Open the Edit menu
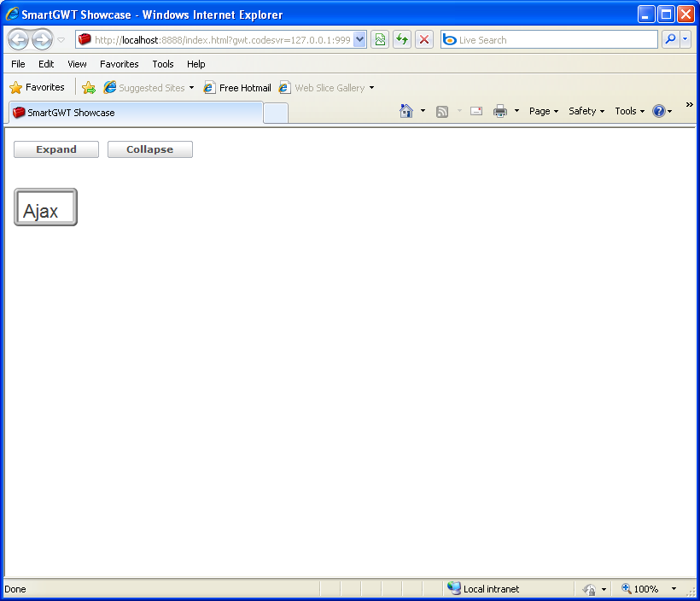 46,64
